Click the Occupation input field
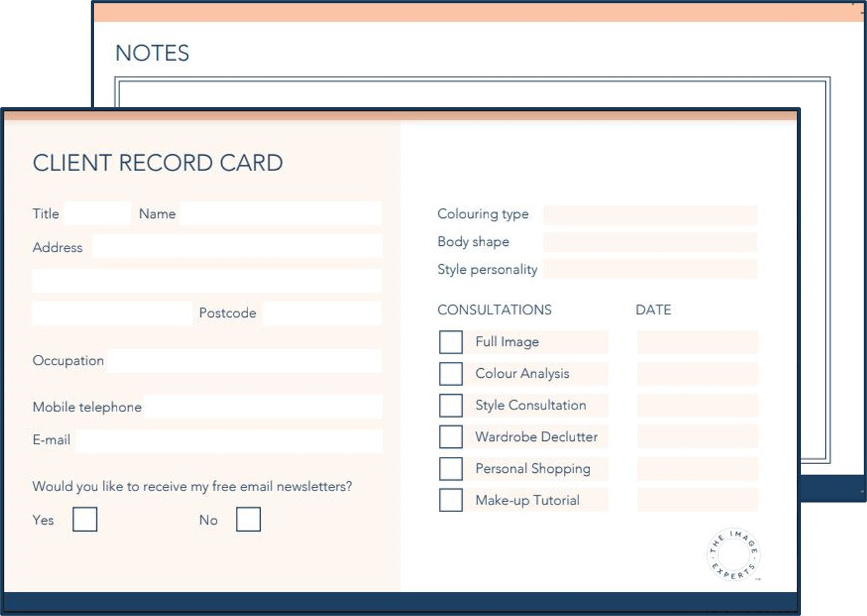This screenshot has height=616, width=867. tap(244, 360)
